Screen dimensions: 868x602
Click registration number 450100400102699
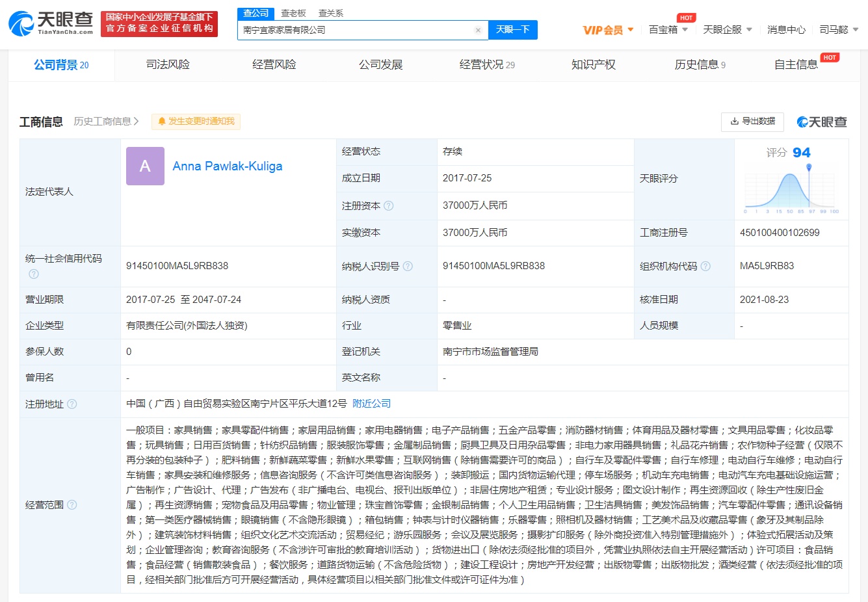click(x=780, y=233)
